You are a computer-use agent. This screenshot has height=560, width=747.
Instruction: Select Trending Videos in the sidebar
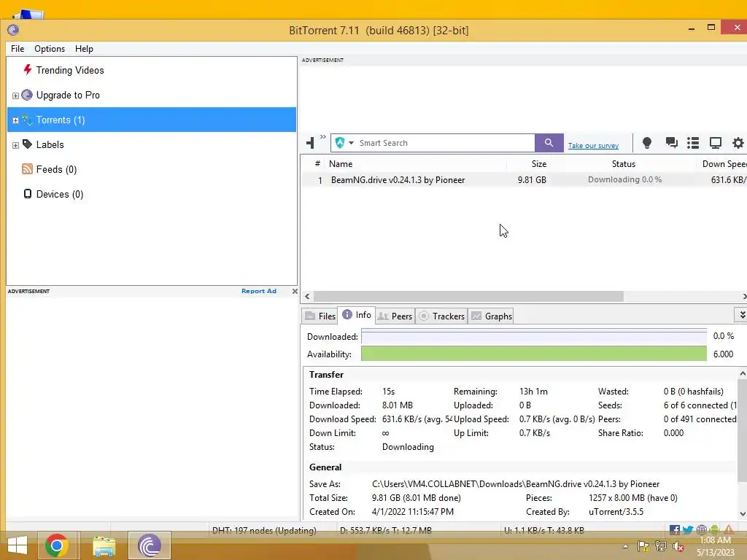pyautogui.click(x=152, y=70)
